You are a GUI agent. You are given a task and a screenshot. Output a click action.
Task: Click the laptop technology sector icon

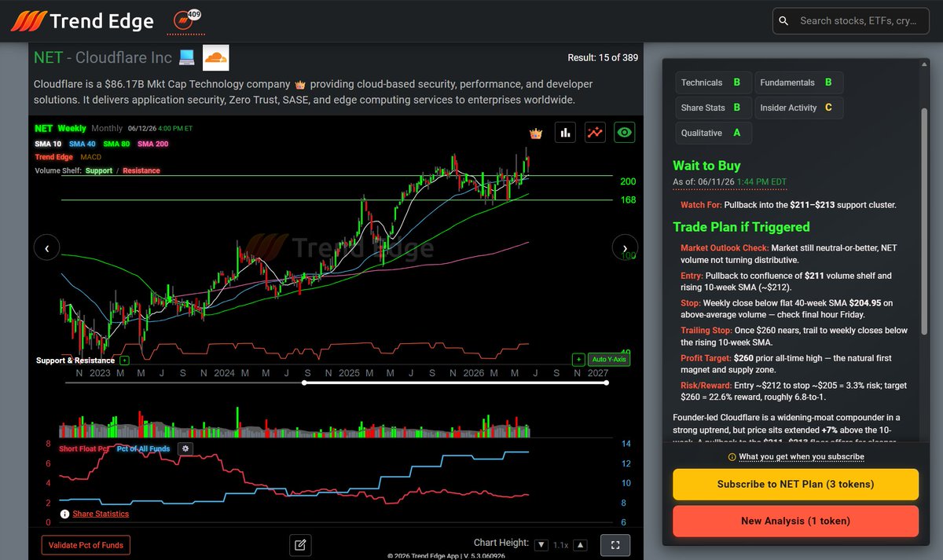187,57
